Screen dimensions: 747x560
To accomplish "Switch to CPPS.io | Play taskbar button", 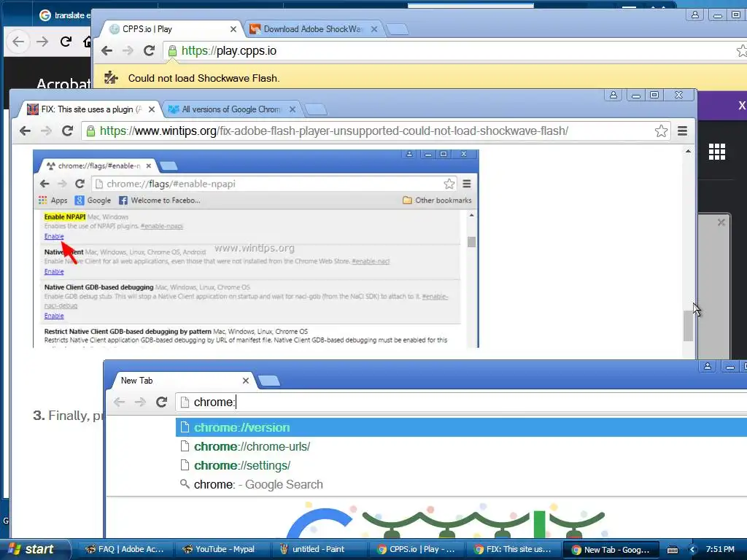I will coord(415,550).
